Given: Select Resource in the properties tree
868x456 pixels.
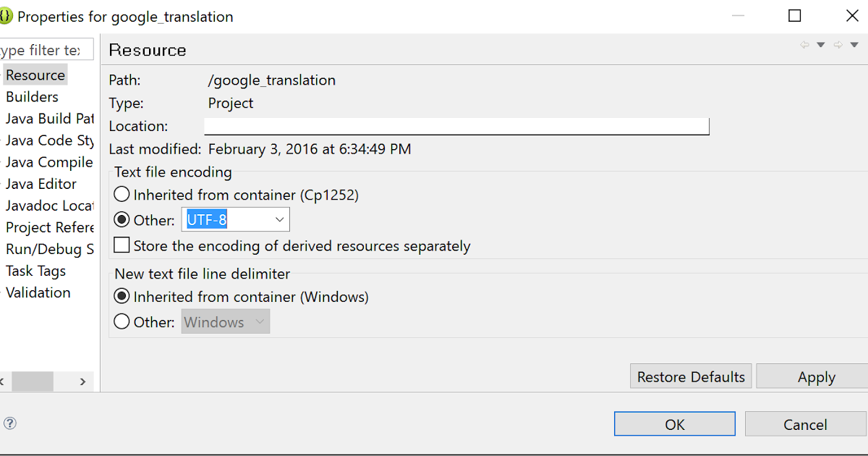Looking at the screenshot, I should (x=35, y=75).
